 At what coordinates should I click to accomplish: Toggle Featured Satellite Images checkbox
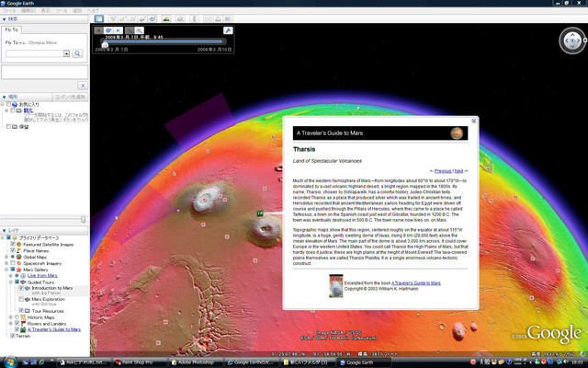[x=13, y=244]
